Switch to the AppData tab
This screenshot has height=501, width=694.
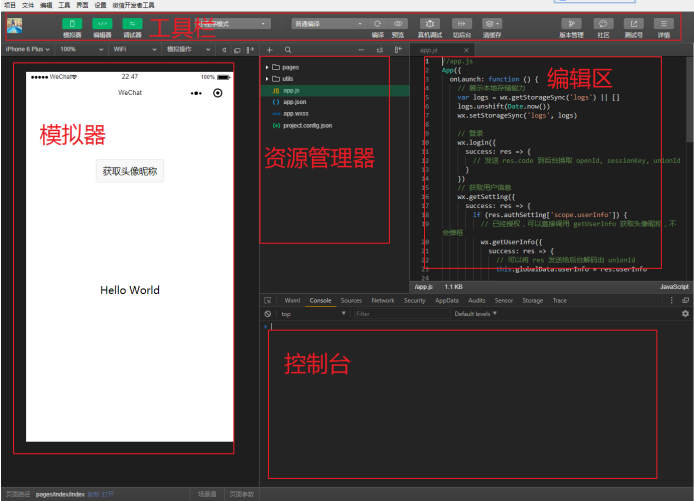(447, 301)
